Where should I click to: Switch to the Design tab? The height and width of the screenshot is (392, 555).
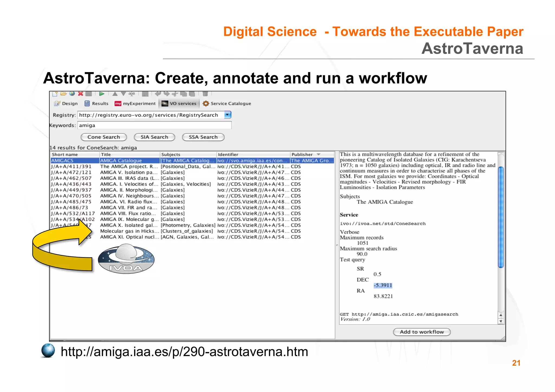66,103
